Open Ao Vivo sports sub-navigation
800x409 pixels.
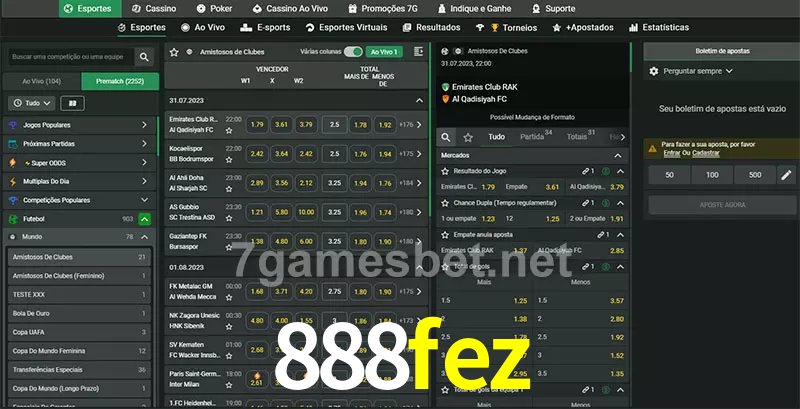203,28
